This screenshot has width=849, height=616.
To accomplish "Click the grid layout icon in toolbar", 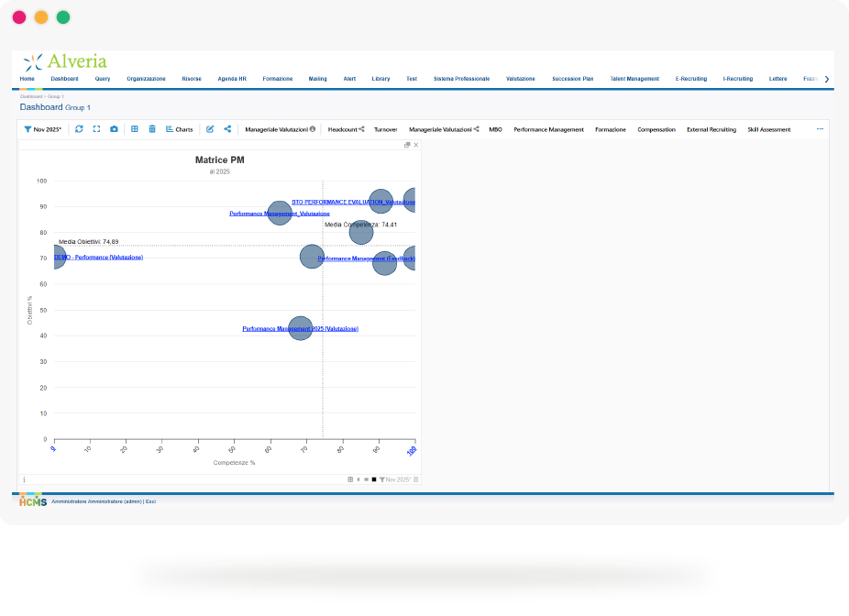I will [x=134, y=129].
